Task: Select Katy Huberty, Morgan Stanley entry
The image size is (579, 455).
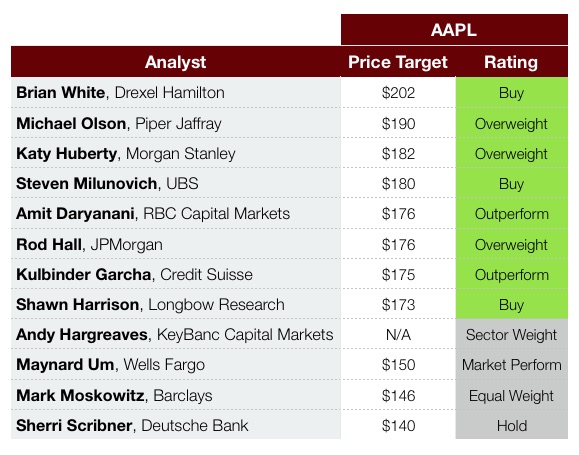Action: pyautogui.click(x=176, y=153)
